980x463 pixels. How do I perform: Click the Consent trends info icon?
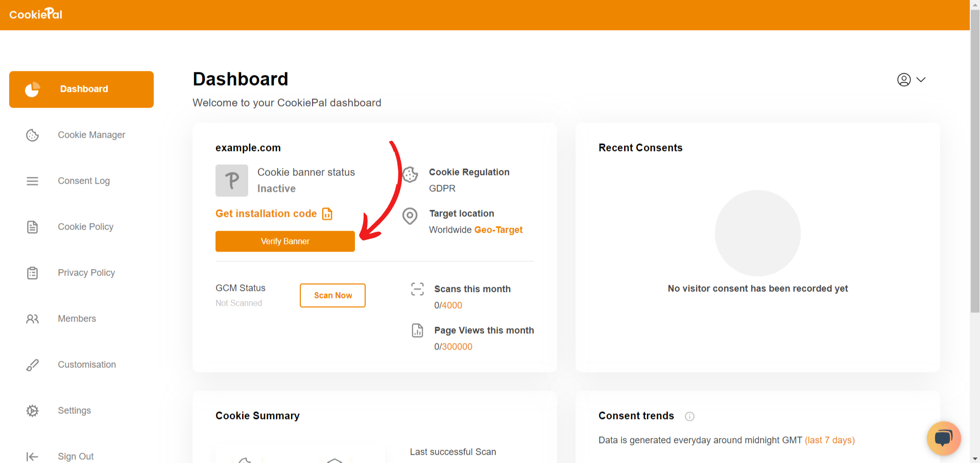pos(689,416)
